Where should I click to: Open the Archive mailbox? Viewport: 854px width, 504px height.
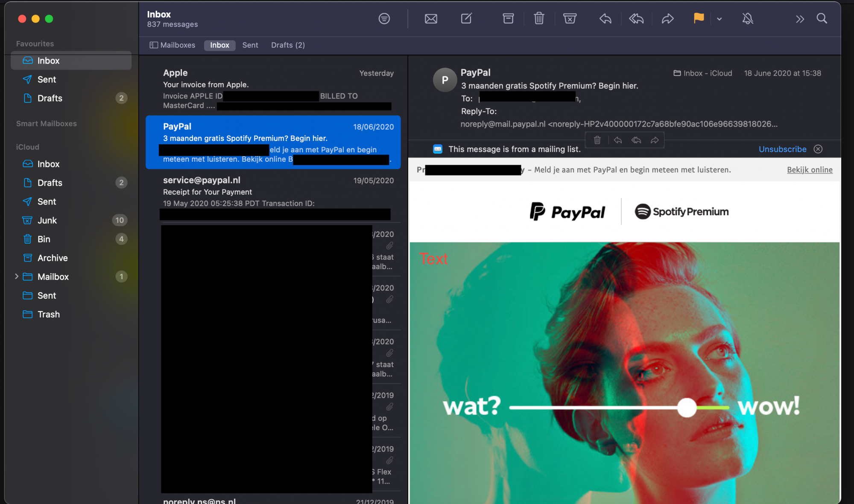point(71,258)
